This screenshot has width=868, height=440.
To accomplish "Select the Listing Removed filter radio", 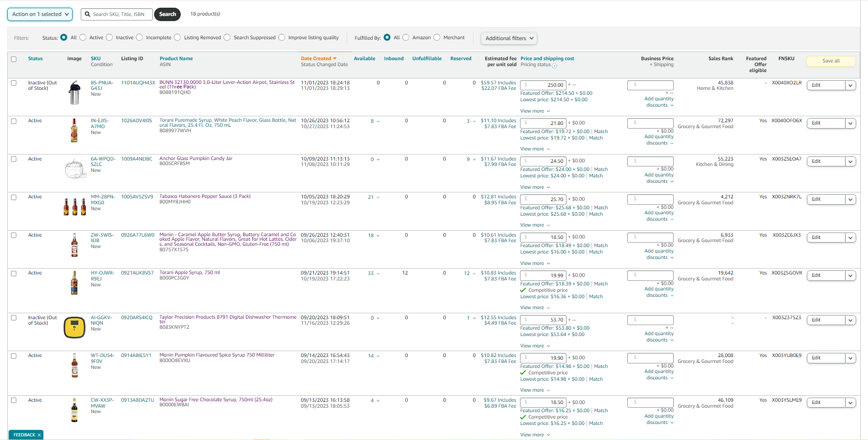I will pyautogui.click(x=177, y=37).
